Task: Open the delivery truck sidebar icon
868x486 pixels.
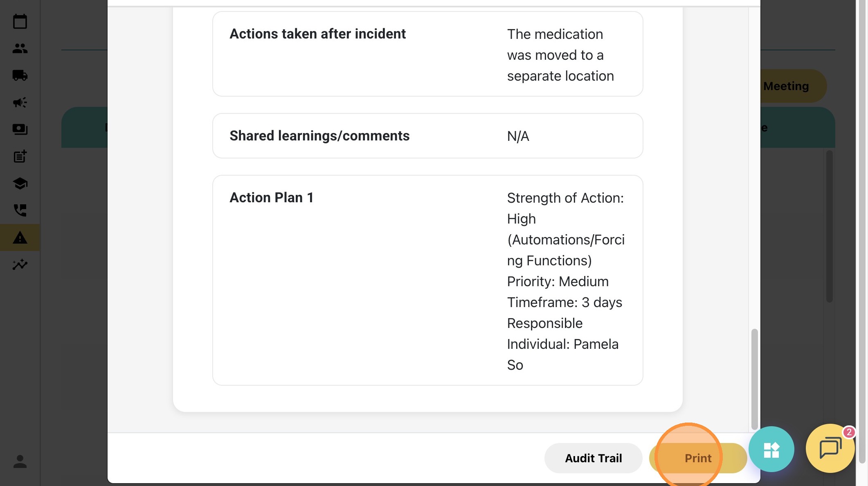Action: click(20, 75)
